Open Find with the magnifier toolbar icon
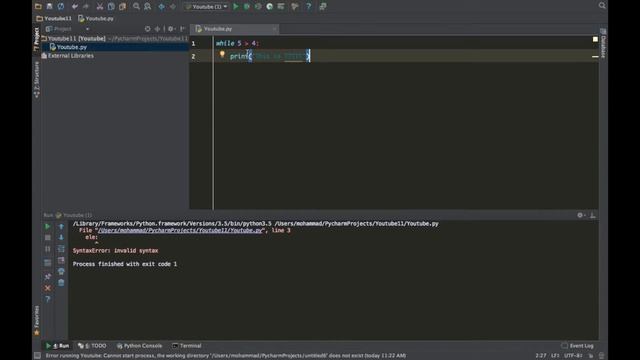Image resolution: width=640 pixels, height=360 pixels. 136,6
